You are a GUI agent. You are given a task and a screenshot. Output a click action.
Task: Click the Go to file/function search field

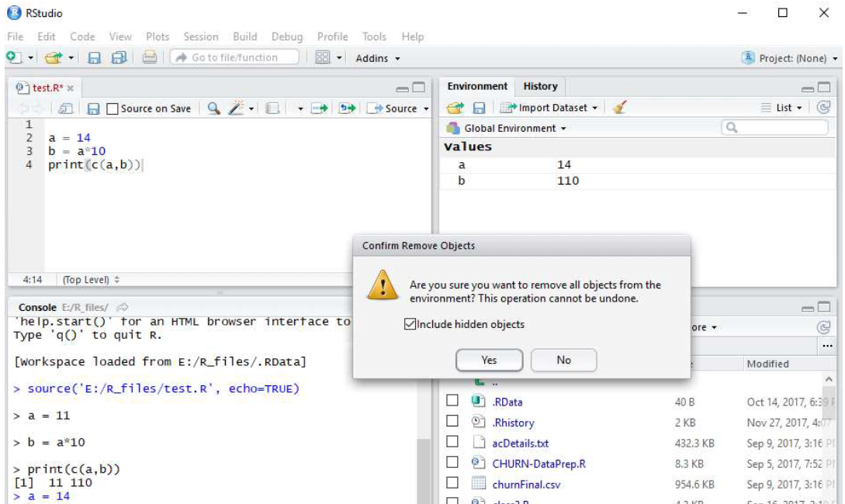pyautogui.click(x=234, y=57)
